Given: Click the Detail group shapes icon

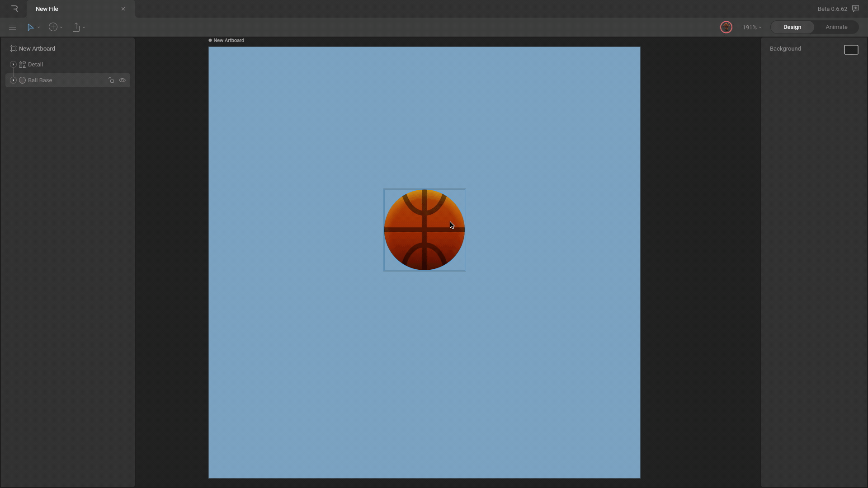Looking at the screenshot, I should click(x=22, y=65).
